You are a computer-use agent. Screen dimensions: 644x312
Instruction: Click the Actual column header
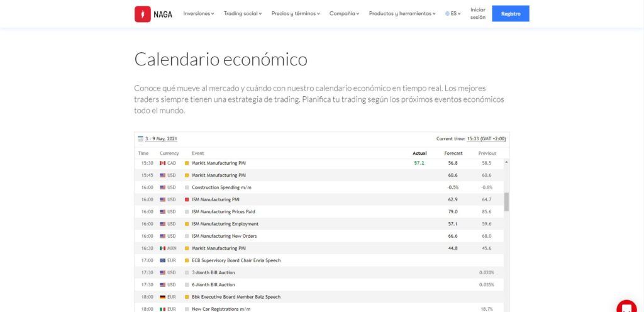click(419, 153)
